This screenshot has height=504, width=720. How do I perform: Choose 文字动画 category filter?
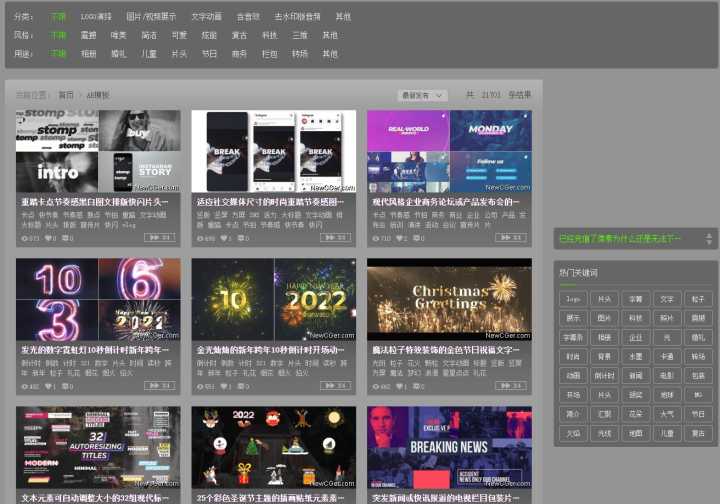[x=207, y=17]
